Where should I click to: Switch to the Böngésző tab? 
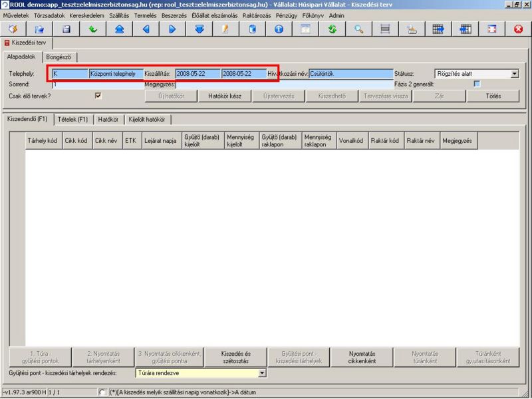[59, 57]
